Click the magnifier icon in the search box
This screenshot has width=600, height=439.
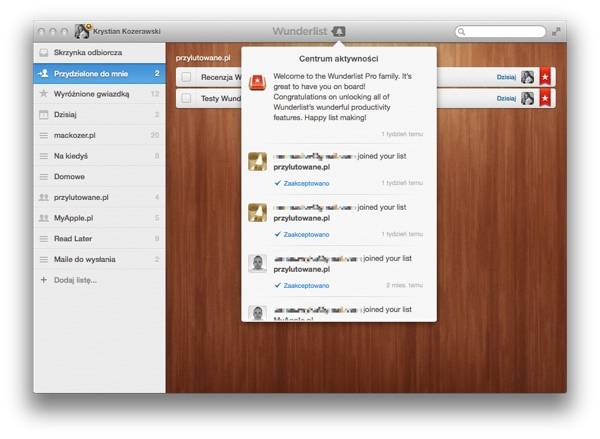[461, 31]
